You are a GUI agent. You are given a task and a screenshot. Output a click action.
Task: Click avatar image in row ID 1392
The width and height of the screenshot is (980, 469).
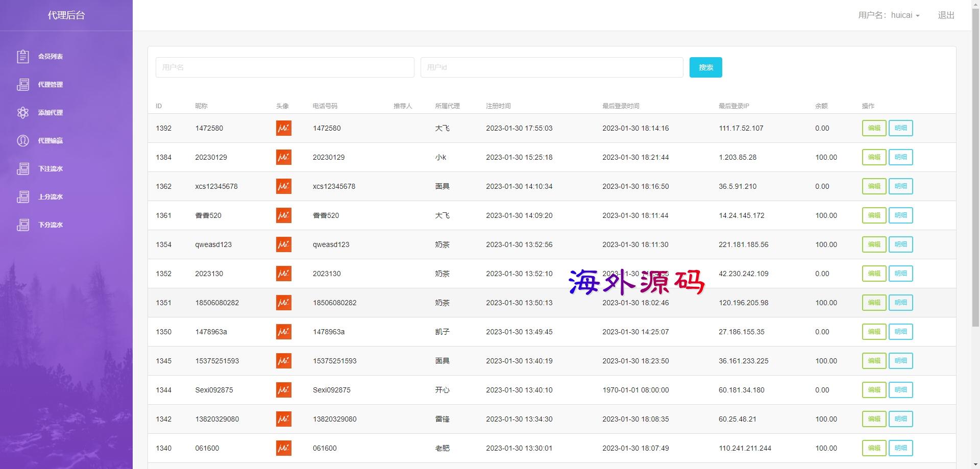click(x=284, y=128)
